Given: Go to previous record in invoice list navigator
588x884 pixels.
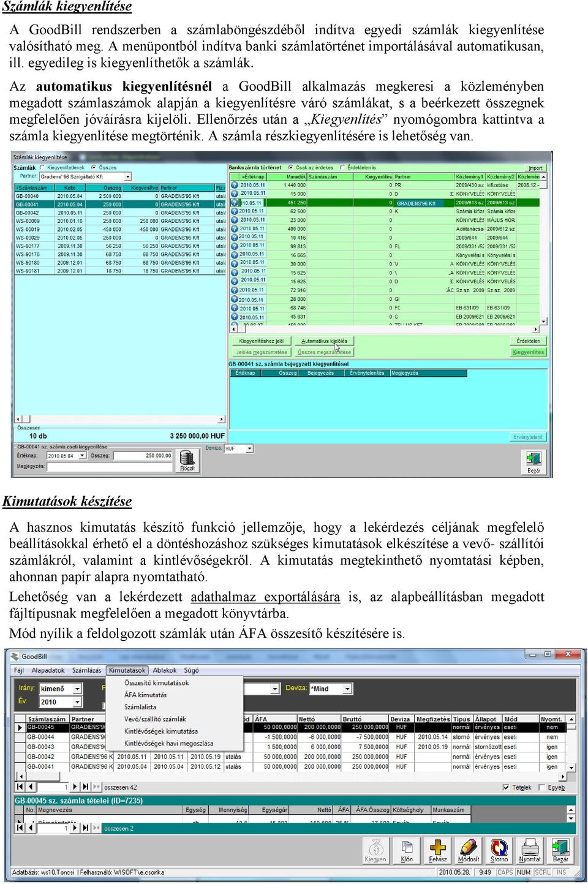Looking at the screenshot, I should click(x=31, y=787).
